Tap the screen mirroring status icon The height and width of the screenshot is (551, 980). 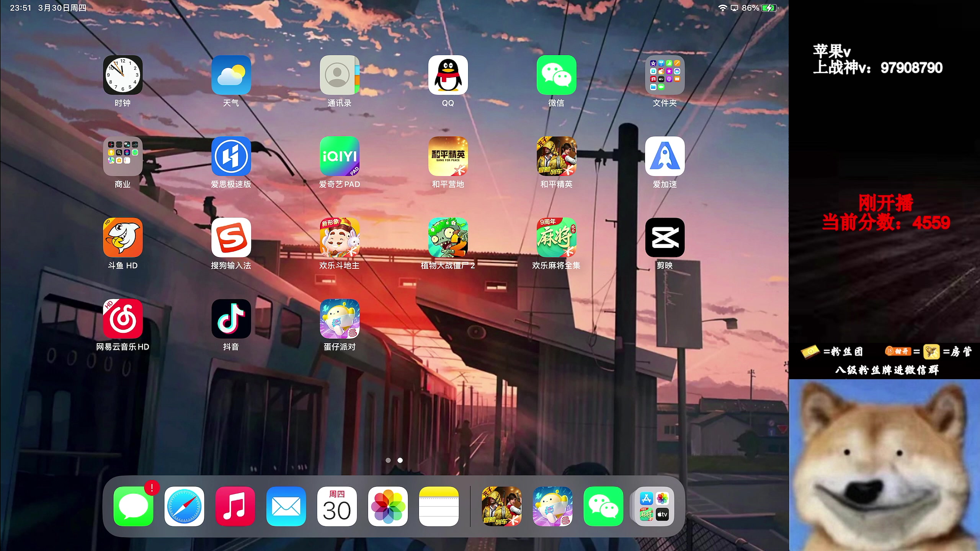(734, 8)
